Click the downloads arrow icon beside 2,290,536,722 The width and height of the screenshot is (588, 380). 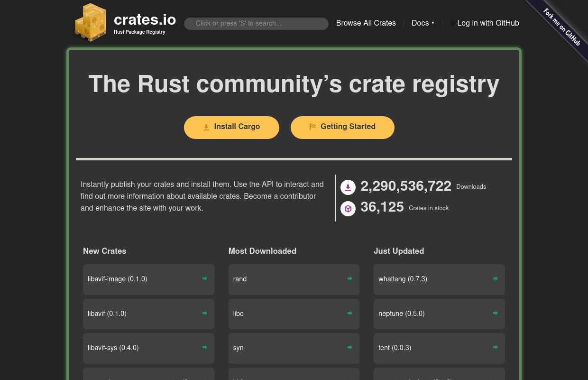348,187
